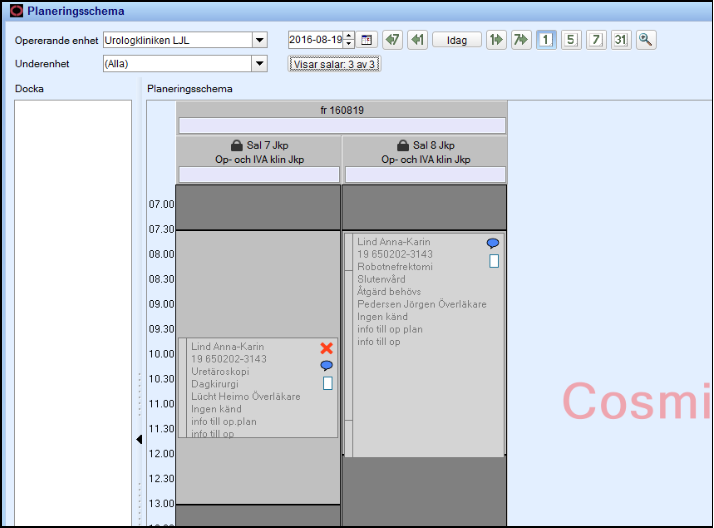Collapse the Docka panel with arrow

139,439
